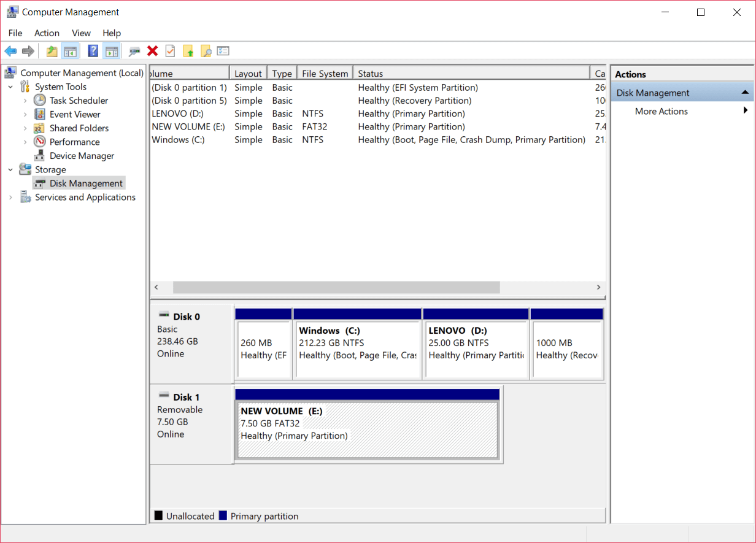756x543 pixels.
Task: Click the Disk 1 Removable label panel
Action: 191,424
